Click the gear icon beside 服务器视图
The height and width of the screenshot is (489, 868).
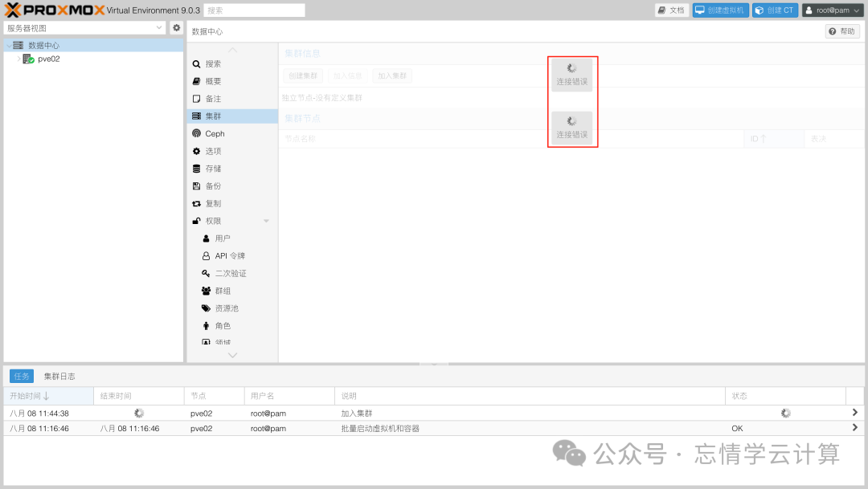pyautogui.click(x=177, y=27)
